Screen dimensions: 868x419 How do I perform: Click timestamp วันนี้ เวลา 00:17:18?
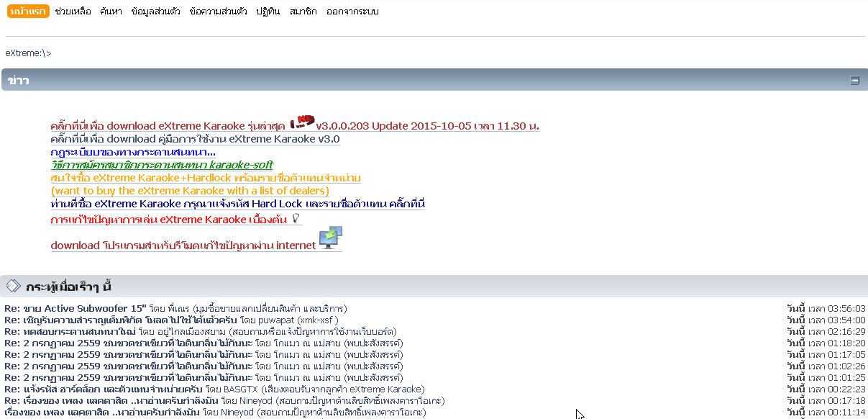click(826, 401)
